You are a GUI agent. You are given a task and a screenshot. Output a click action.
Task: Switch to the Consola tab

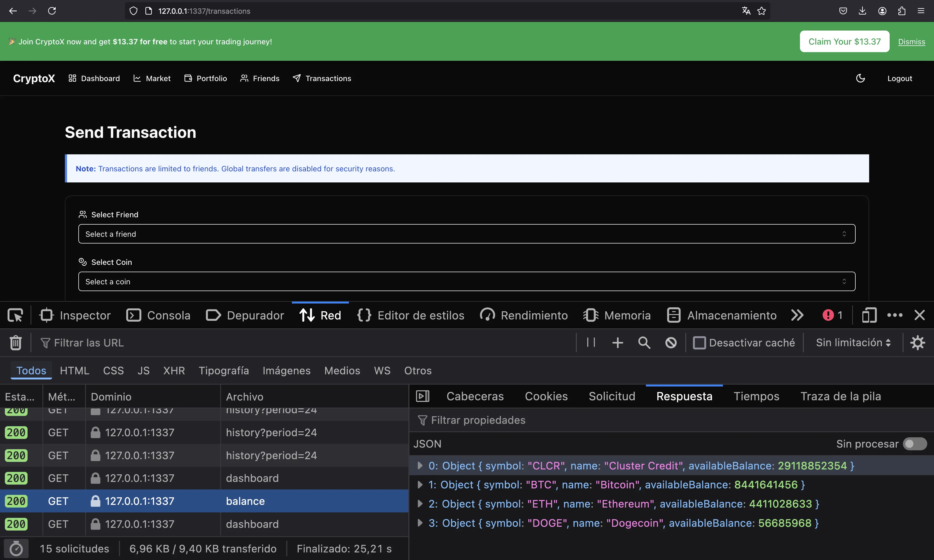coord(158,315)
